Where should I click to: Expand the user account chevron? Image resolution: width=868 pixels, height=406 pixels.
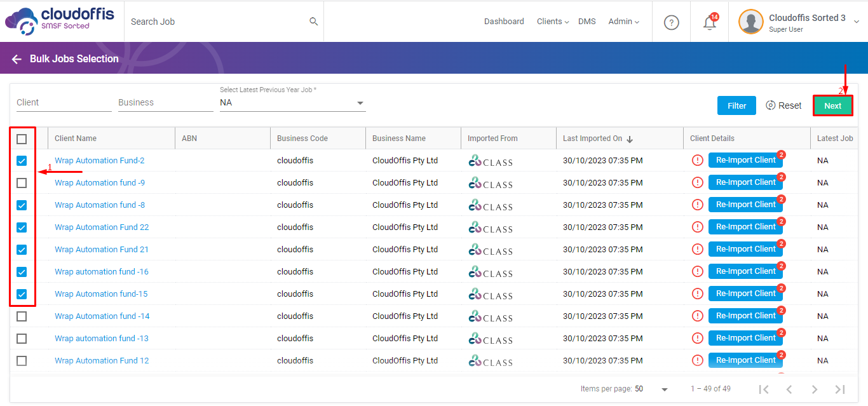tap(857, 22)
